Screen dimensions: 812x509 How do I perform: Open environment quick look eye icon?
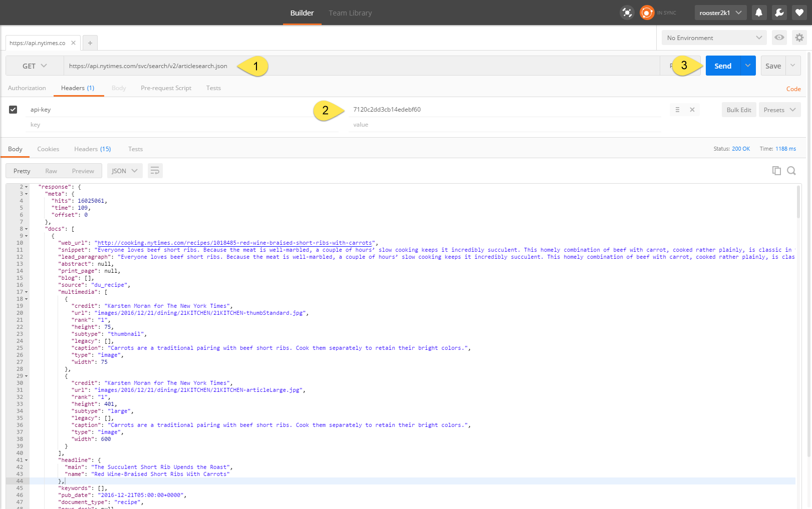(779, 38)
